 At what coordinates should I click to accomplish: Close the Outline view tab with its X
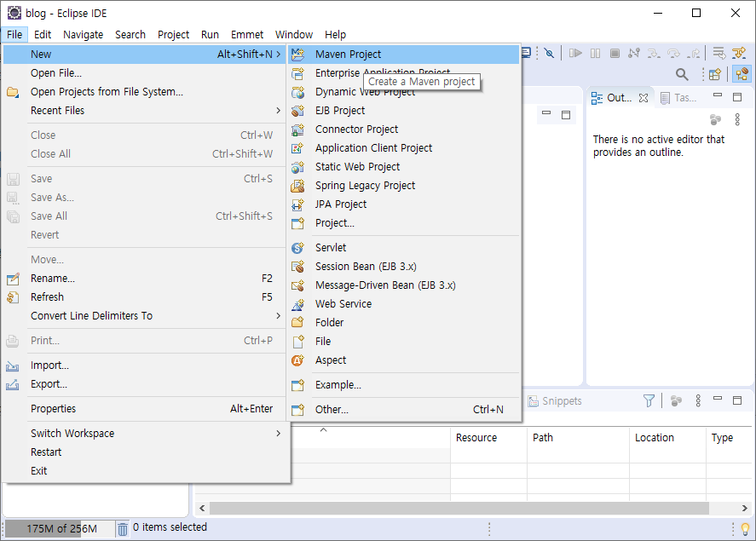[x=643, y=98]
